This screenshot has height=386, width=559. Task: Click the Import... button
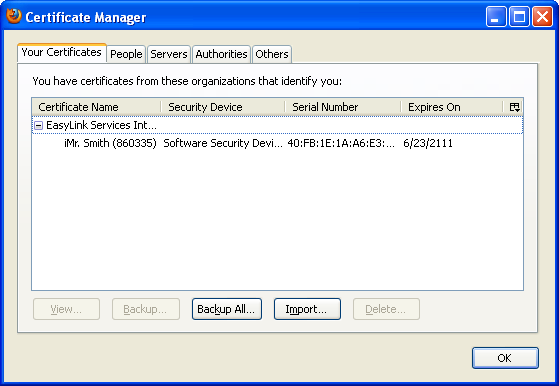click(307, 309)
